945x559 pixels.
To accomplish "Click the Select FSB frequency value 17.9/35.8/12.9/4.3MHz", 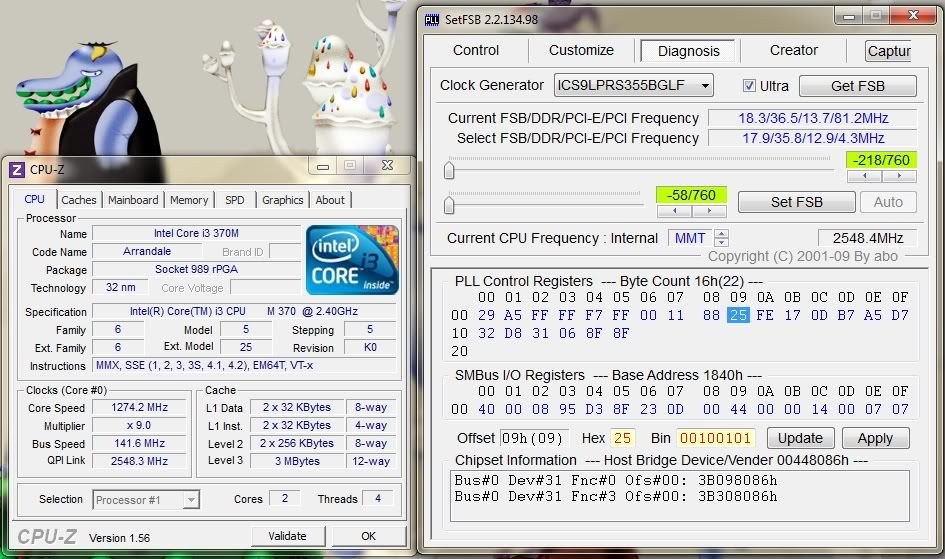I will (813, 138).
